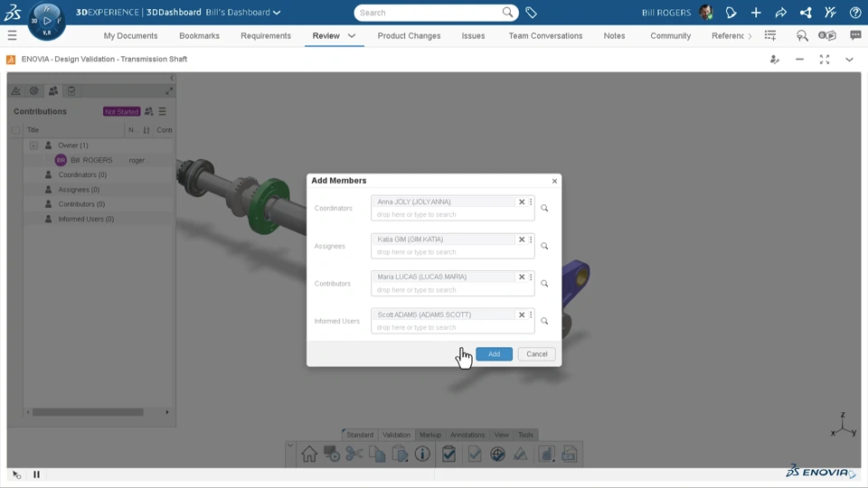Screen dimensions: 868x488
Task: Open the Notes tab
Action: [615, 36]
